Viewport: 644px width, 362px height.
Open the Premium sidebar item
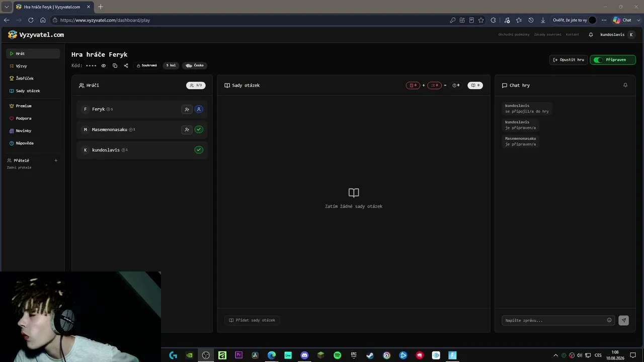click(x=33, y=106)
